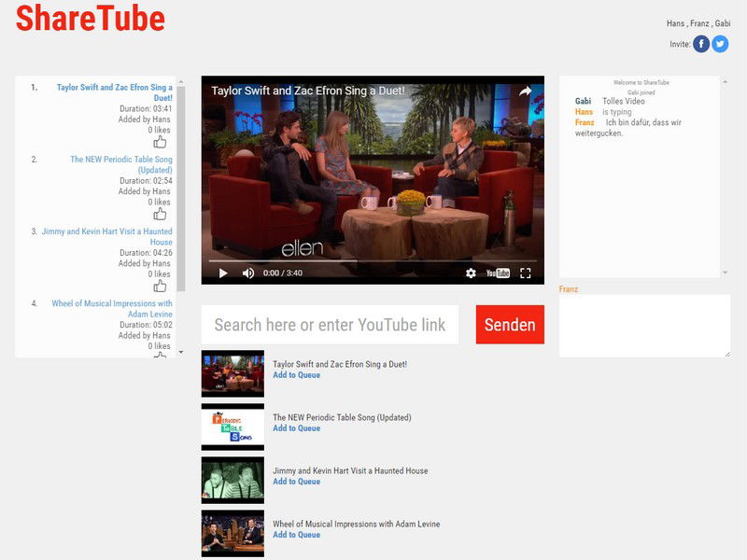Image resolution: width=747 pixels, height=560 pixels.
Task: Focus the YouTube search input field
Action: click(330, 324)
